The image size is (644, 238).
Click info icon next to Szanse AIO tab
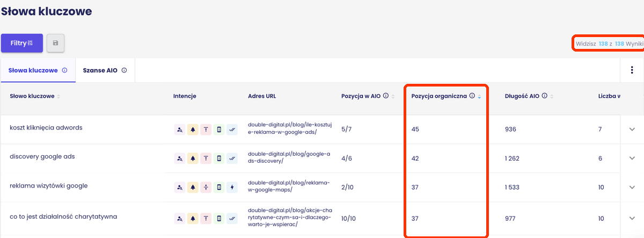(124, 70)
